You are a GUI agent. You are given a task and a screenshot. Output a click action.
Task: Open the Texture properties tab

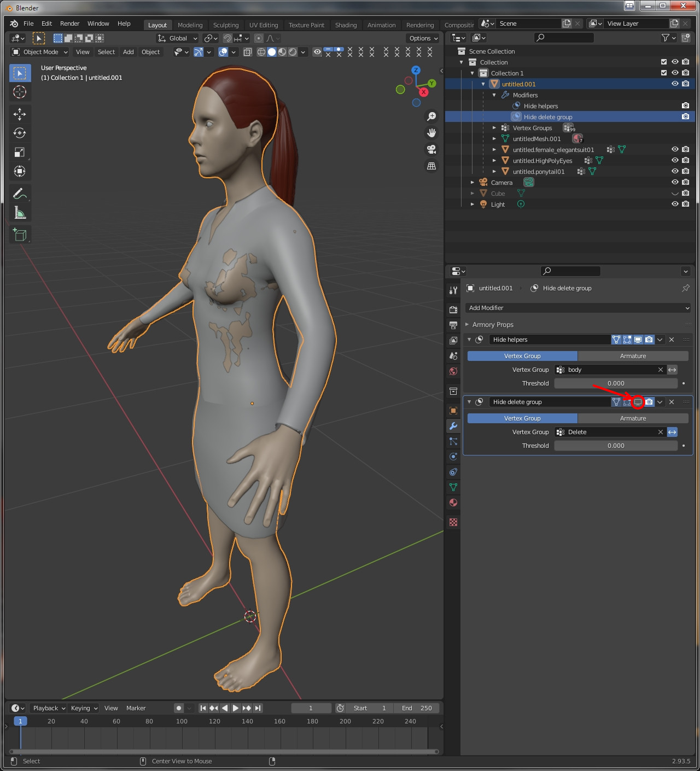(453, 522)
